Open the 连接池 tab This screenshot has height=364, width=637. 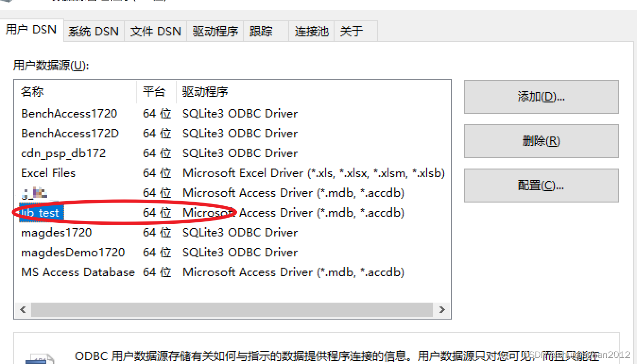pyautogui.click(x=311, y=32)
